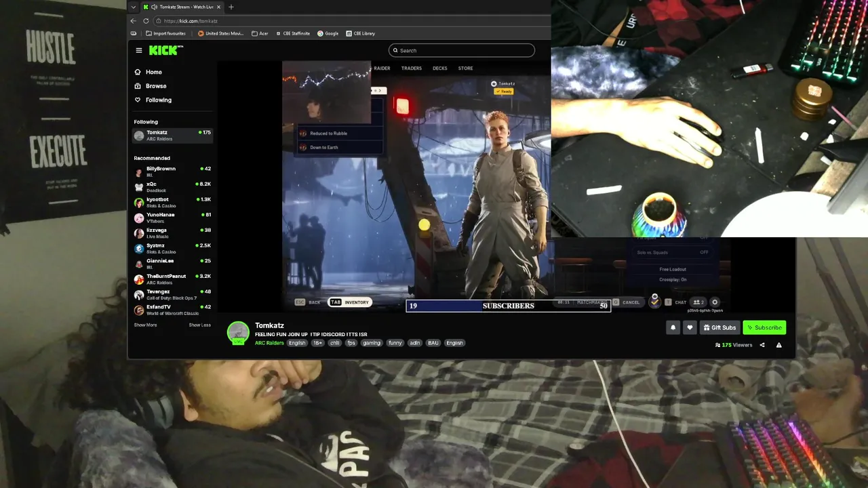
Task: Share the stream via share icon
Action: (x=762, y=345)
